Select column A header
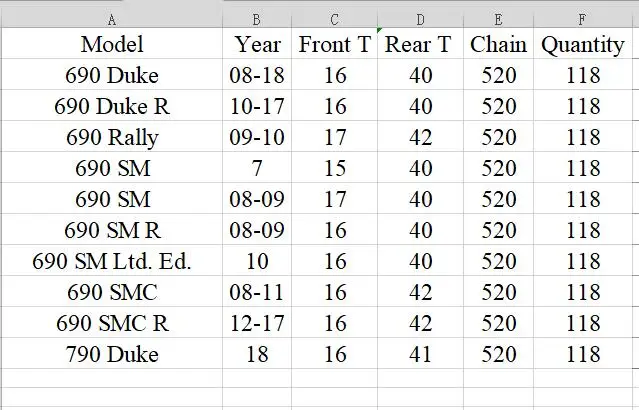Viewport: 639px width, 410px height. [112, 20]
